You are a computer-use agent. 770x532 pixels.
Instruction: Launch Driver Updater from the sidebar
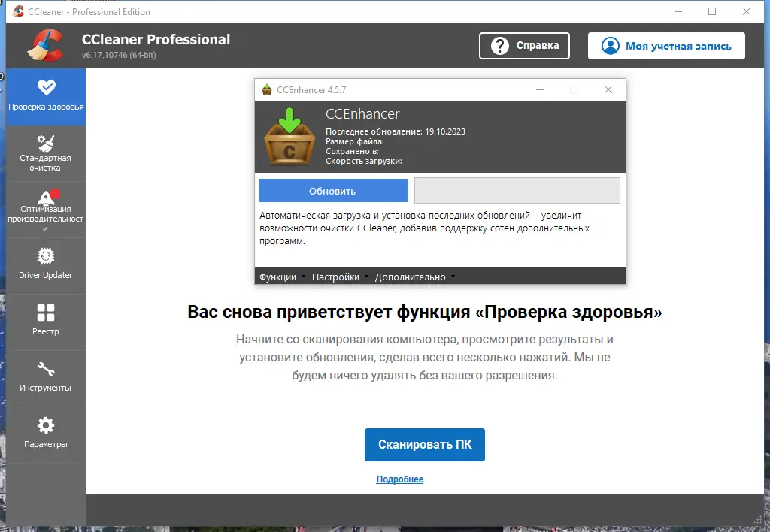click(46, 265)
